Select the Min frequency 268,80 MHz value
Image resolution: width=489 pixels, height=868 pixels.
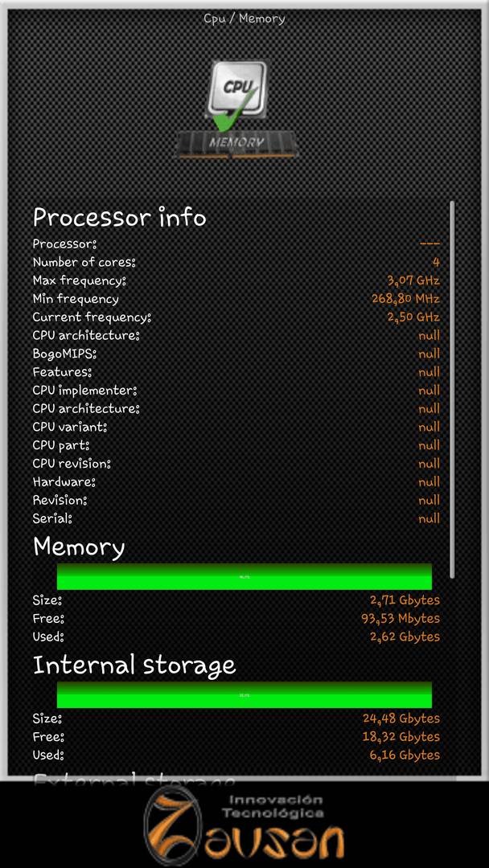click(x=405, y=299)
